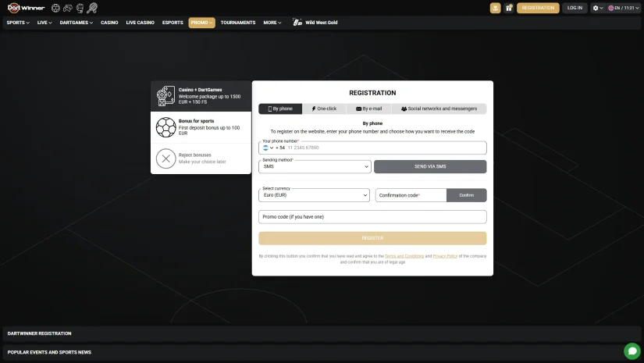Open the gift bonuses icon

[x=509, y=8]
